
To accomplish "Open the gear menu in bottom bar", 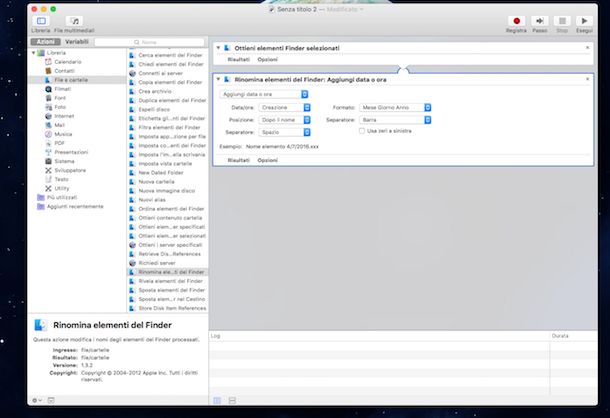I will pos(37,400).
